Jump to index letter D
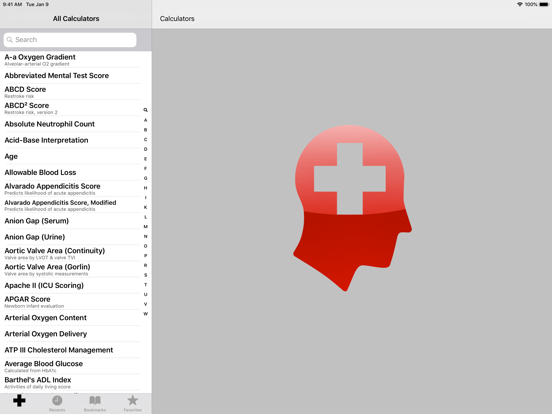Screen dimensions: 552x414 [145, 149]
